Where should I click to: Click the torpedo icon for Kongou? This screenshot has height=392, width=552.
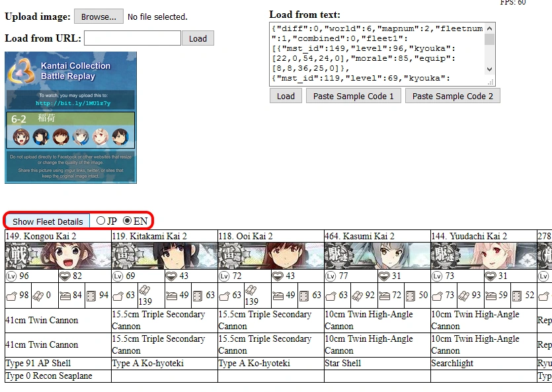pyautogui.click(x=38, y=296)
